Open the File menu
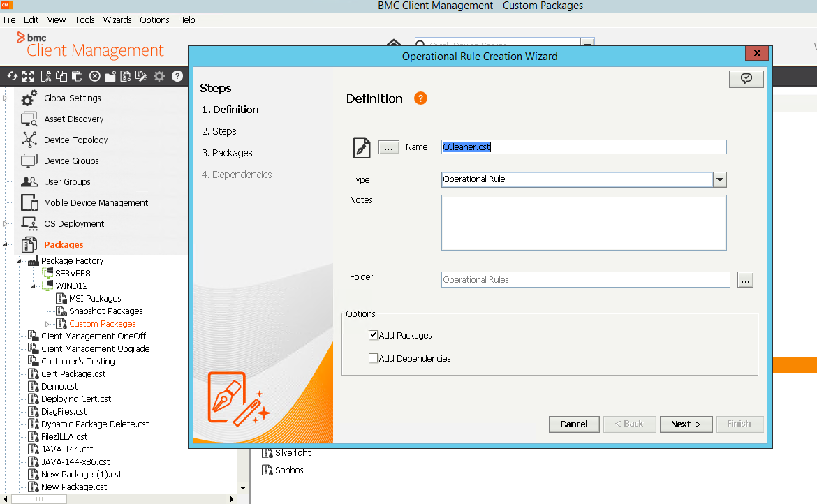 click(x=10, y=20)
